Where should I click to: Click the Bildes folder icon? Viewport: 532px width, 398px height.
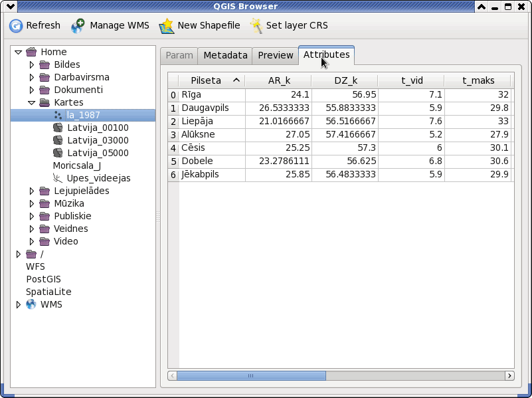[44, 64]
